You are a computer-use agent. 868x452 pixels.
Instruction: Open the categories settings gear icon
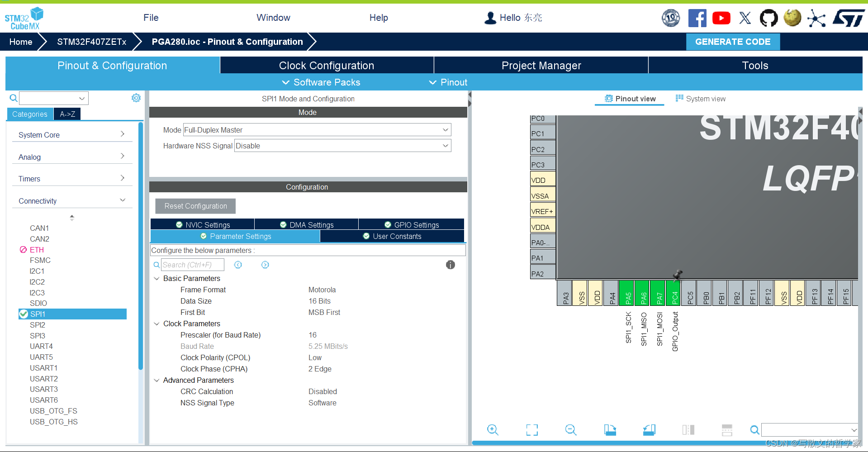point(136,98)
